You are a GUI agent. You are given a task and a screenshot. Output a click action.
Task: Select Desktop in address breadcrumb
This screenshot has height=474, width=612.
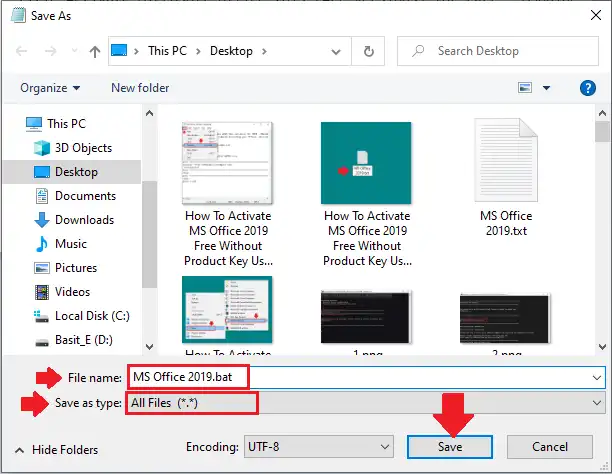pyautogui.click(x=231, y=51)
